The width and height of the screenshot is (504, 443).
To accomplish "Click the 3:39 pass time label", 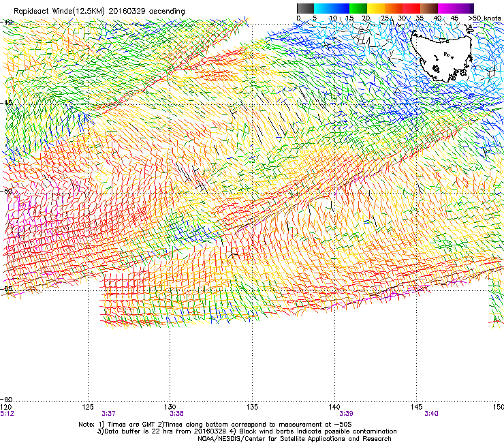I will (x=346, y=414).
